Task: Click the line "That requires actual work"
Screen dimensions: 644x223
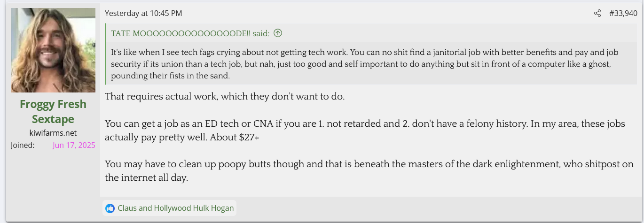Action: coord(225,97)
